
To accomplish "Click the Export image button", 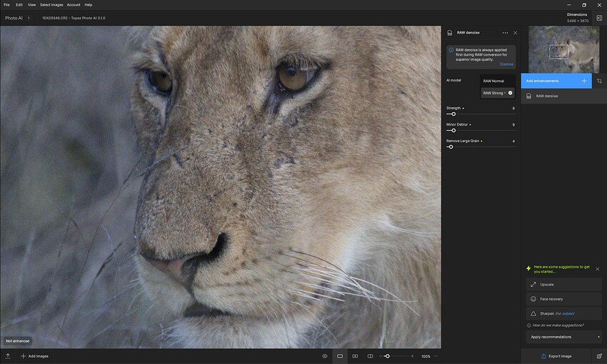I will [556, 356].
